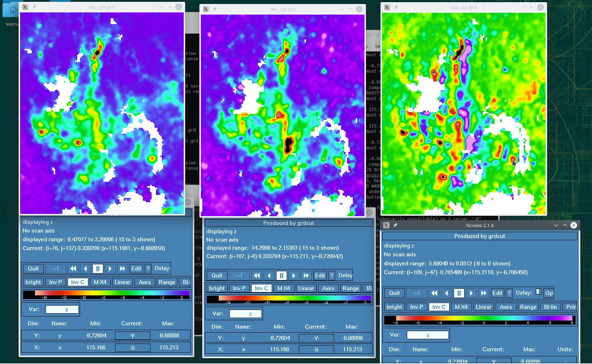
Task: Select variable z in left Ncview panel
Action: point(62,310)
